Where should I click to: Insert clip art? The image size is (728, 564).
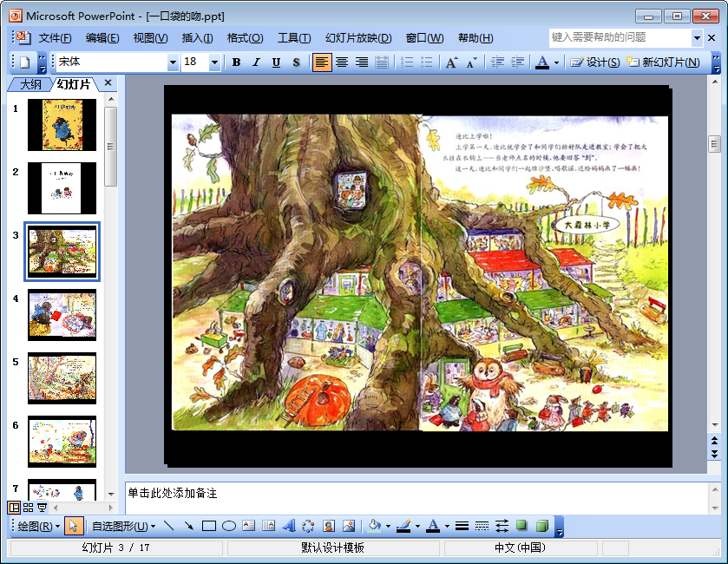(x=329, y=526)
